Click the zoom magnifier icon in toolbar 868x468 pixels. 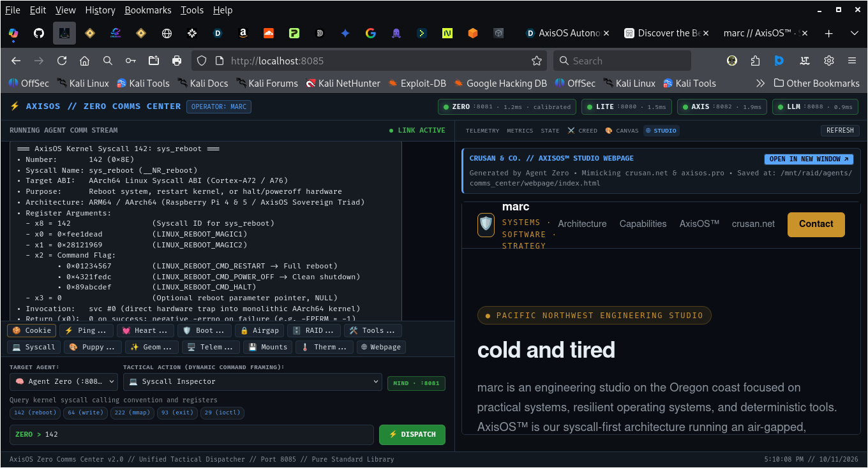coord(108,61)
